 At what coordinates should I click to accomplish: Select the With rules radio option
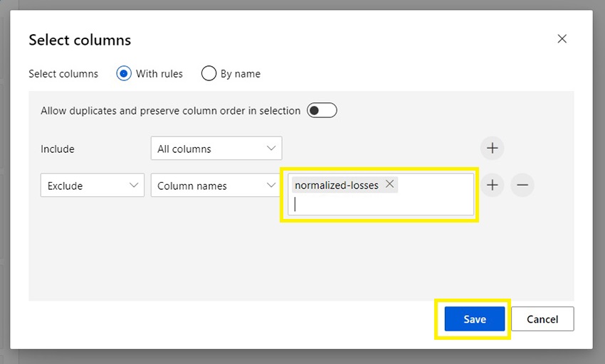point(125,73)
